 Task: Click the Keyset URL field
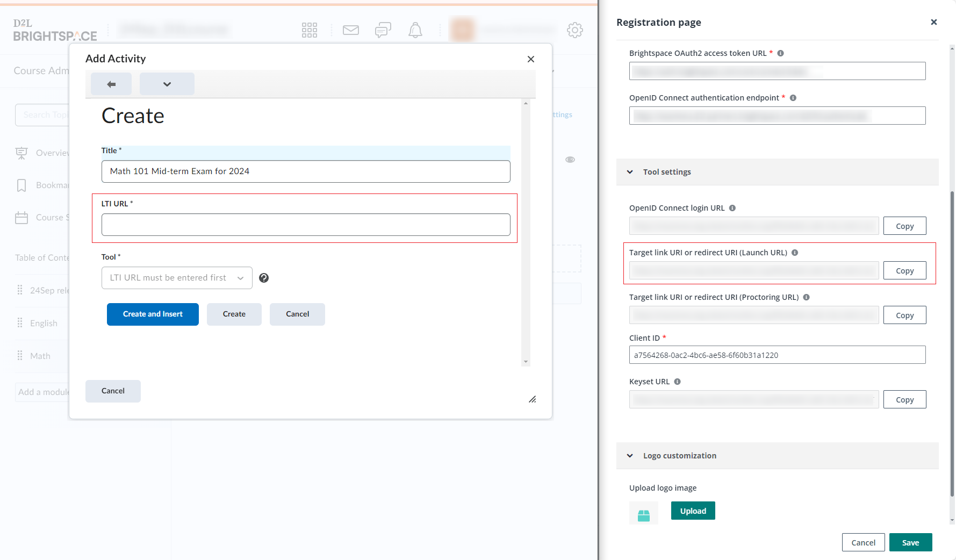[x=754, y=399]
